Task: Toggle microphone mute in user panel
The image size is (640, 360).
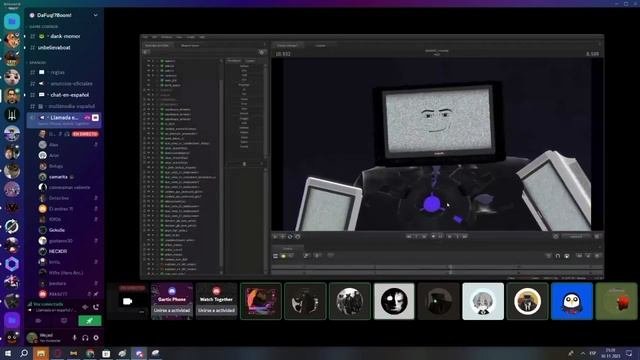Action: coord(74,338)
